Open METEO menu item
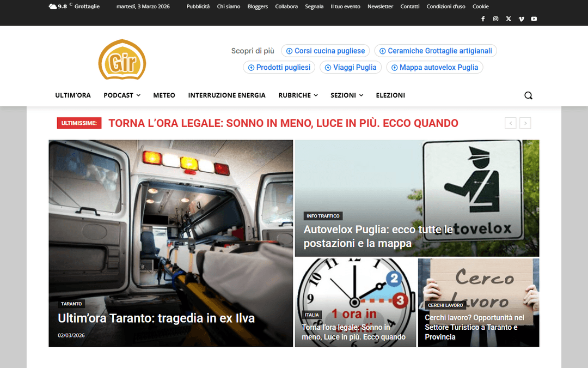This screenshot has height=368, width=588. click(164, 95)
